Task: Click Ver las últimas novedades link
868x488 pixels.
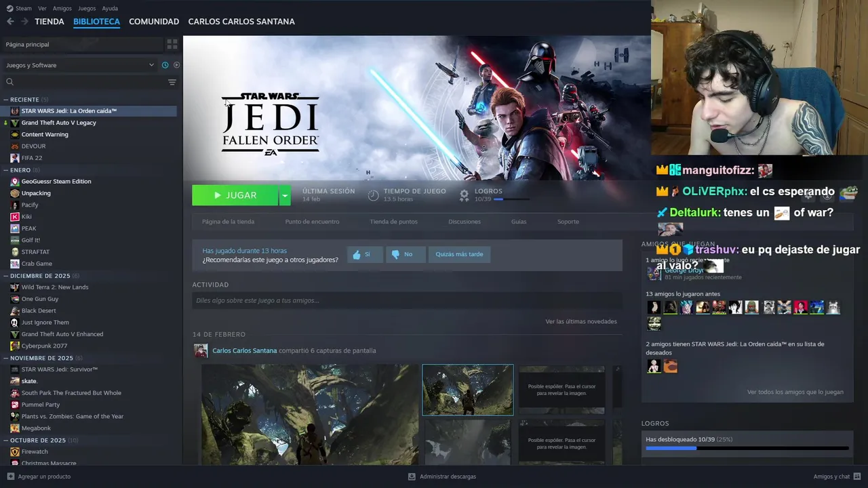Action: pos(581,321)
